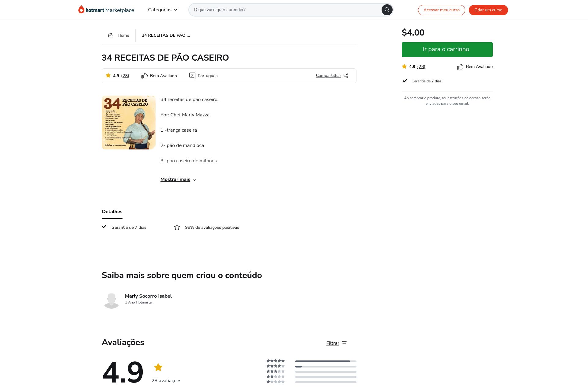The width and height of the screenshot is (588, 392).
Task: Click the product cover thumbnail image
Action: coord(129,123)
